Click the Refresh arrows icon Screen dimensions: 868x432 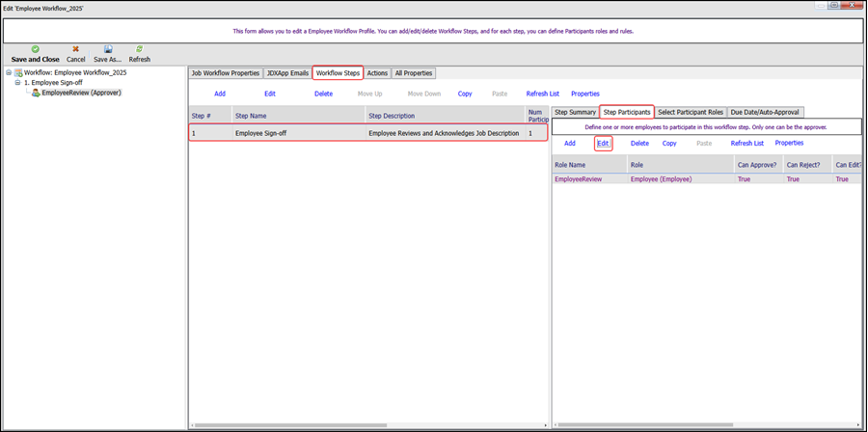pos(140,48)
